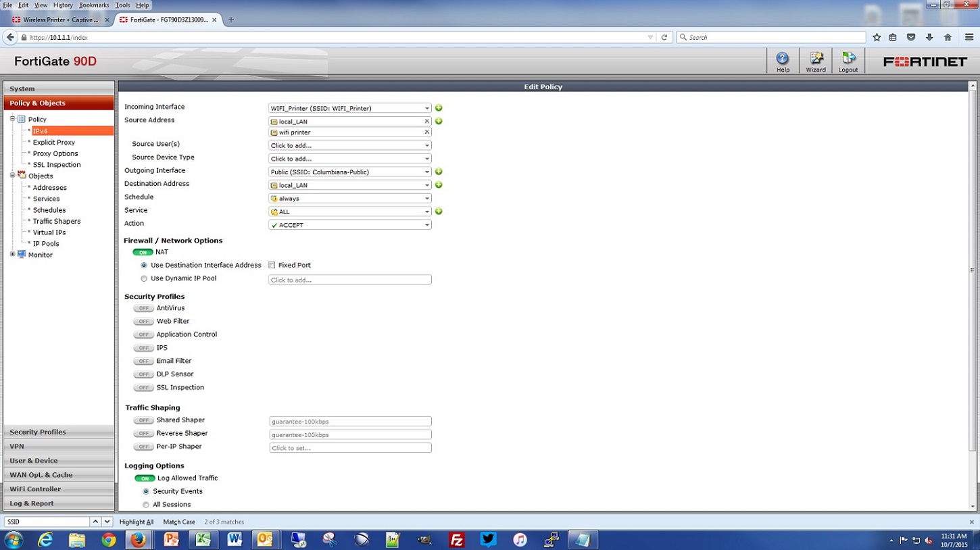Enable the AntiVirus profile
Viewport: 980px width, 550px height.
coord(143,308)
